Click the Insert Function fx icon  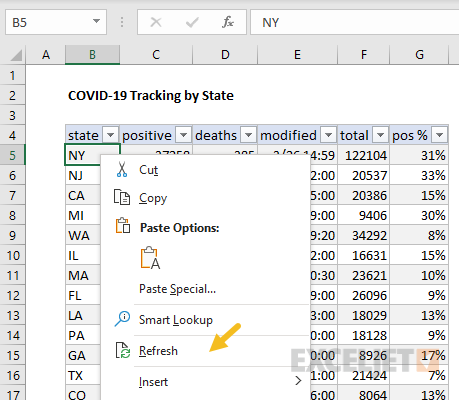(x=228, y=22)
